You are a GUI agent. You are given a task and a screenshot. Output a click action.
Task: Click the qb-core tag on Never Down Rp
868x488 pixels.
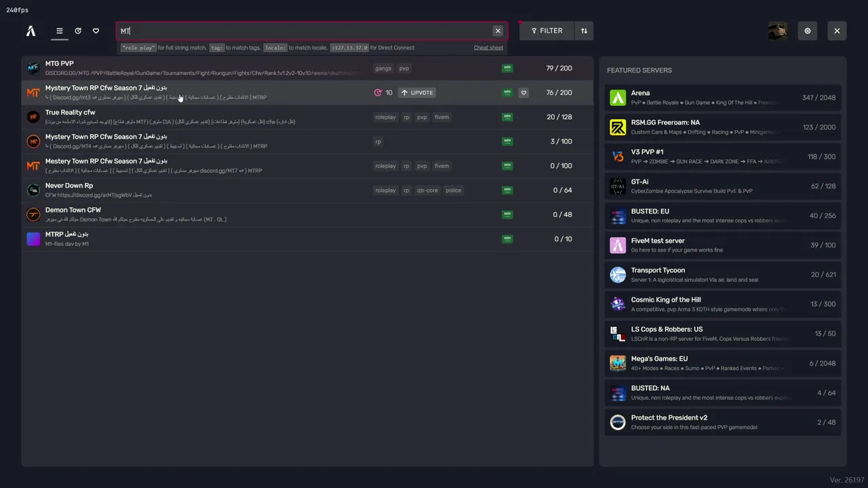[427, 190]
